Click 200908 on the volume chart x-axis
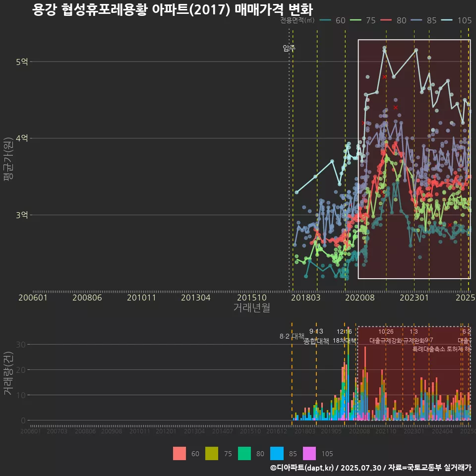The width and height of the screenshot is (476, 476). coord(112,431)
